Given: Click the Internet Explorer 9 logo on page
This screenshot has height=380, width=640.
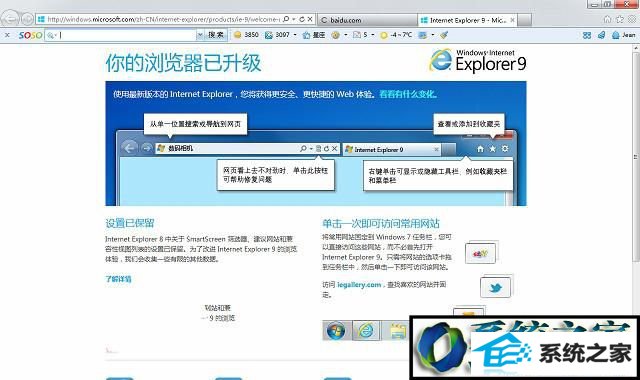Looking at the screenshot, I should point(478,60).
